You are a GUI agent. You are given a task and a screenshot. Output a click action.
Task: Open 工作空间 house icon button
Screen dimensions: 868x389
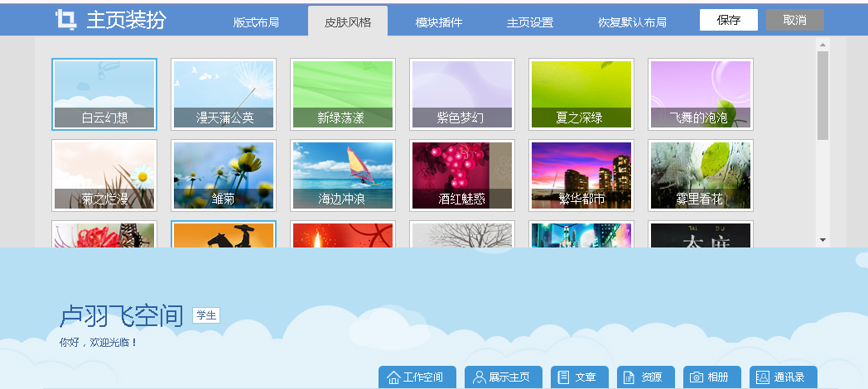[x=417, y=377]
